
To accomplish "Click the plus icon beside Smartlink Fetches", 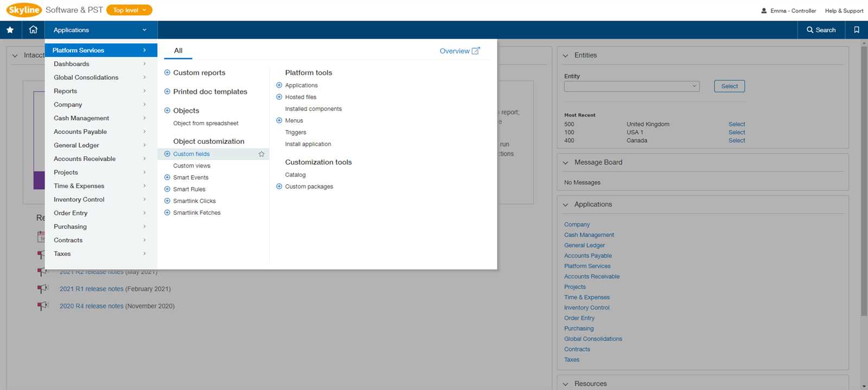I will tap(167, 213).
